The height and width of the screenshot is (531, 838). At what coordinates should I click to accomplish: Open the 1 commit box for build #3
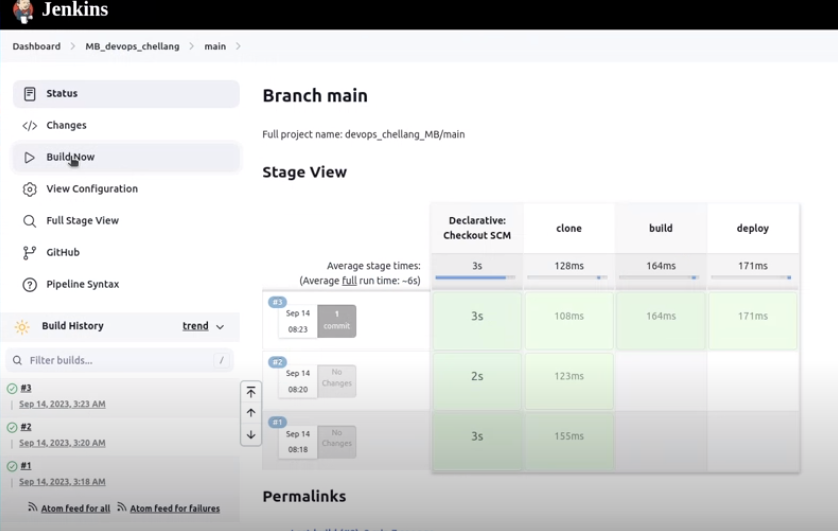(337, 321)
